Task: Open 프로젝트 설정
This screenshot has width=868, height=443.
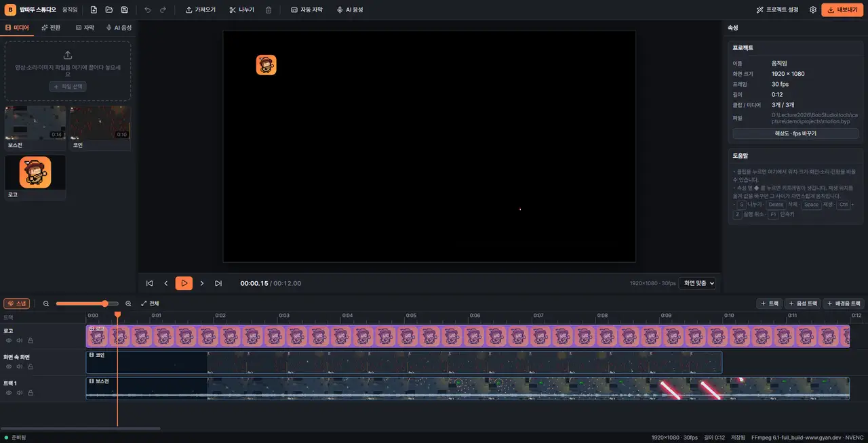Action: (777, 10)
